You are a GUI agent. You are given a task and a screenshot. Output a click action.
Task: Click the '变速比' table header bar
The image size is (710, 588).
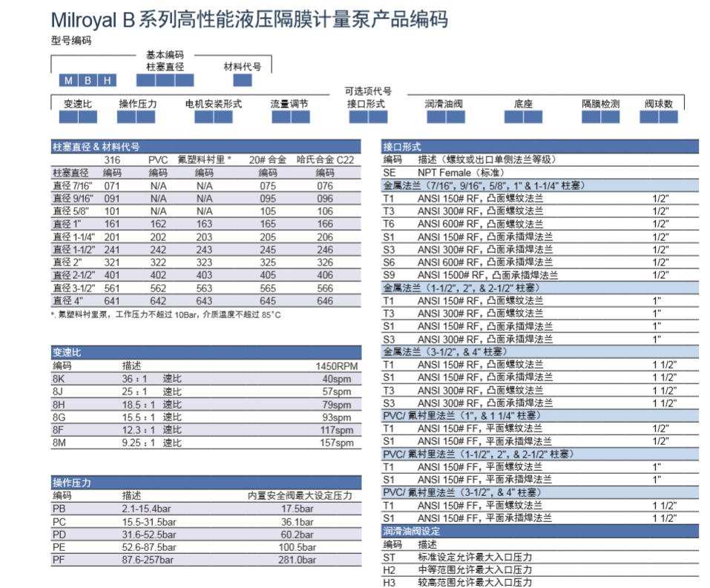pos(206,352)
